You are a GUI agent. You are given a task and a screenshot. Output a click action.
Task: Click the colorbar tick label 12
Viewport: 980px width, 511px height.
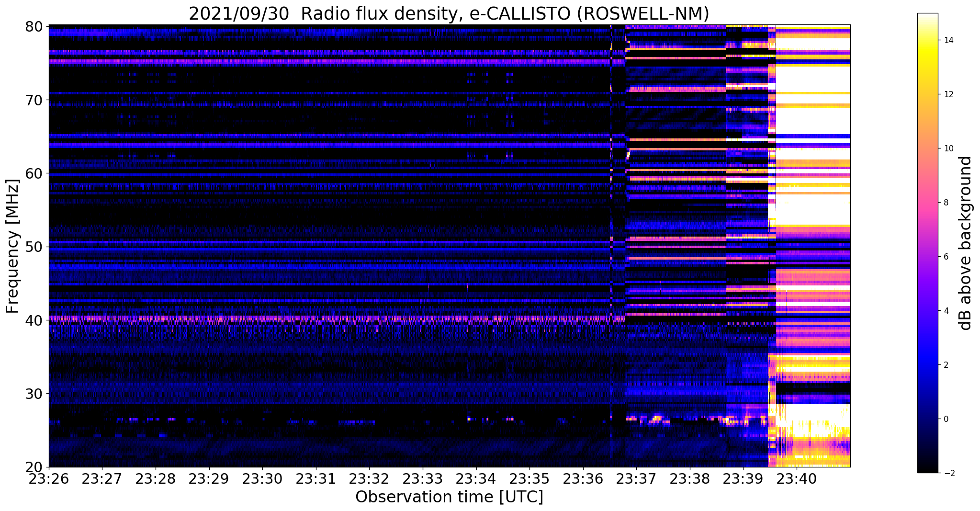tap(948, 94)
